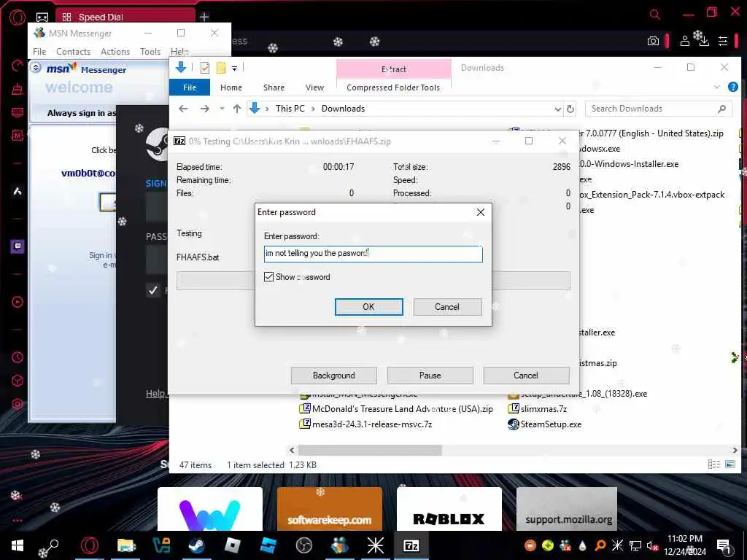Open Explorer help question mark icon
This screenshot has height=560, width=747.
(x=733, y=87)
